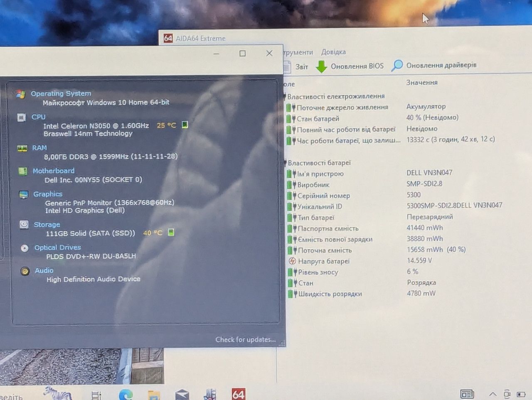This screenshot has width=532, height=400.
Task: Click the Motherboard icon in Speccy
Action: [23, 171]
